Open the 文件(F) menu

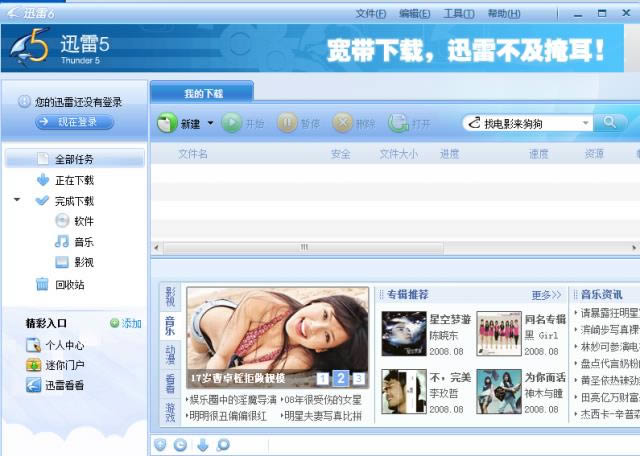371,14
